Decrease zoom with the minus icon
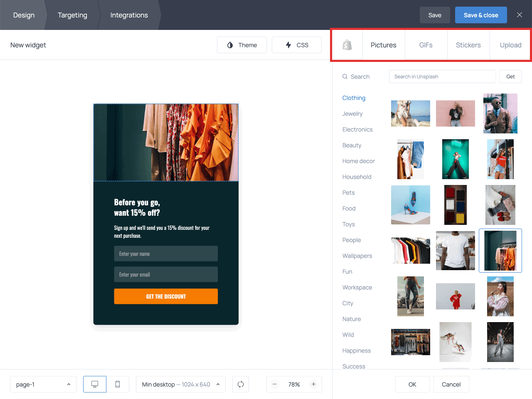Viewport: 532px width, 399px height. click(x=275, y=384)
